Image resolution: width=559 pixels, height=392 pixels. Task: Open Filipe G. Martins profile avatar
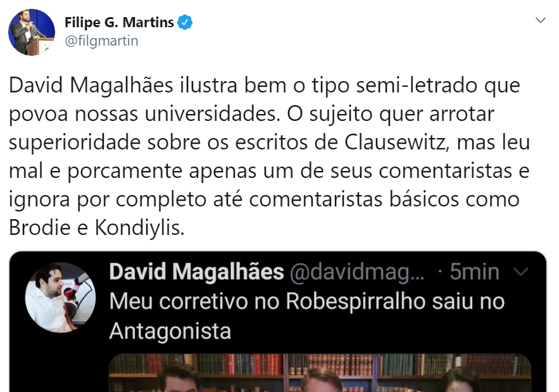point(32,32)
